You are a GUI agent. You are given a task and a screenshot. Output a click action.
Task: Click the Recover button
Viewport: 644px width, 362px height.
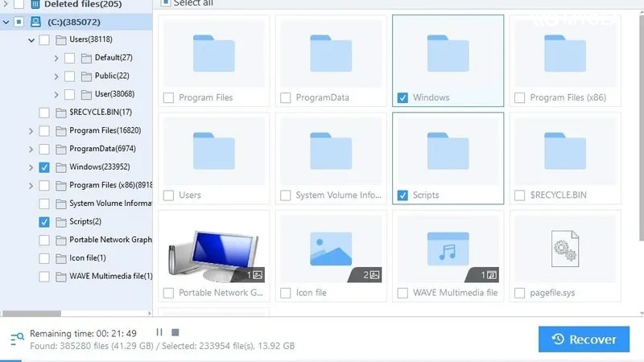[x=584, y=339]
